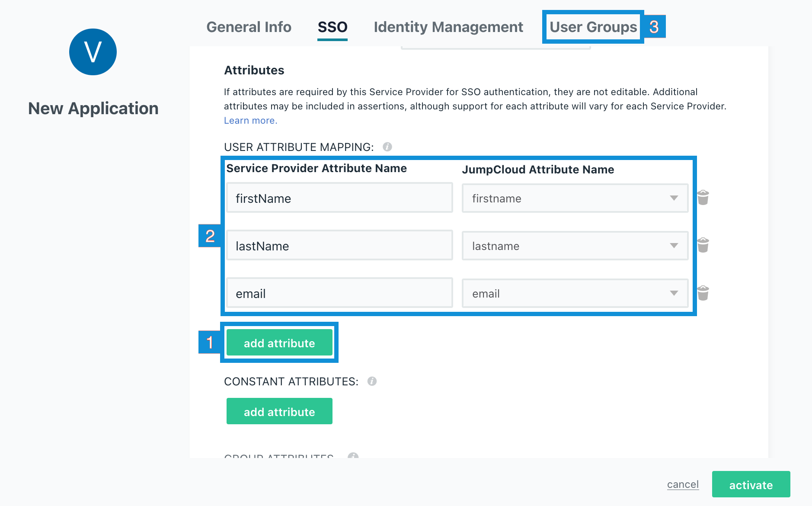Image resolution: width=812 pixels, height=506 pixels.
Task: Open the Identity Management tab
Action: tap(448, 27)
